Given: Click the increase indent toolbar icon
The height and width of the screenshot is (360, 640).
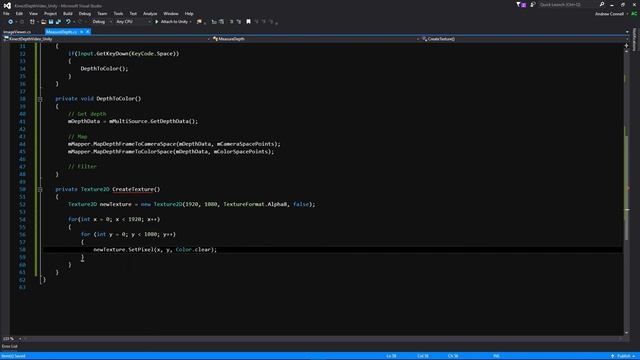Looking at the screenshot, I should point(221,22).
